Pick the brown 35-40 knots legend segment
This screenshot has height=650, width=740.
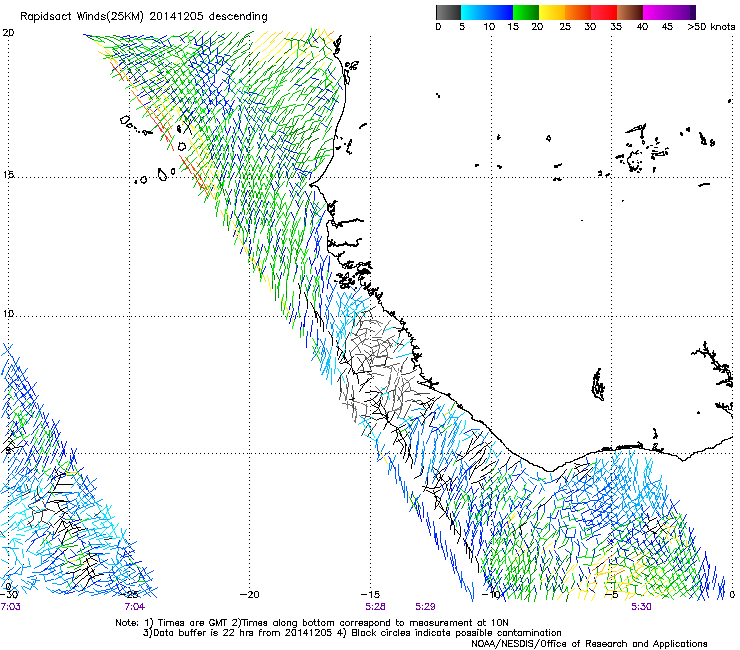(630, 12)
